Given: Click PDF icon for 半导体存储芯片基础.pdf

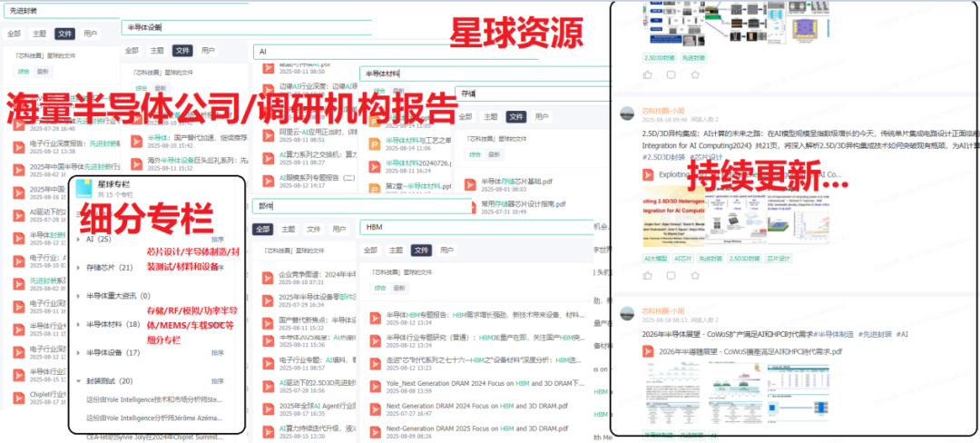Looking at the screenshot, I should pyautogui.click(x=470, y=184).
